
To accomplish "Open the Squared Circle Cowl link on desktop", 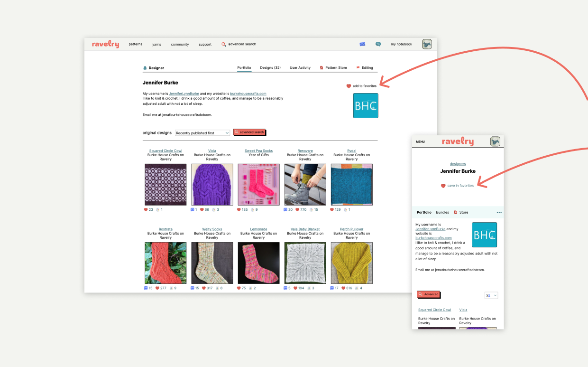I will tap(165, 151).
